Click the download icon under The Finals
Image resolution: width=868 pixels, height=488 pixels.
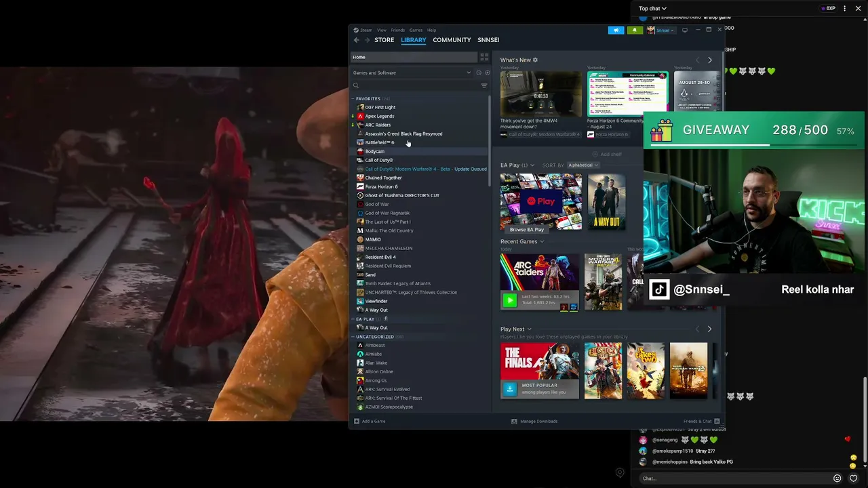tap(509, 389)
